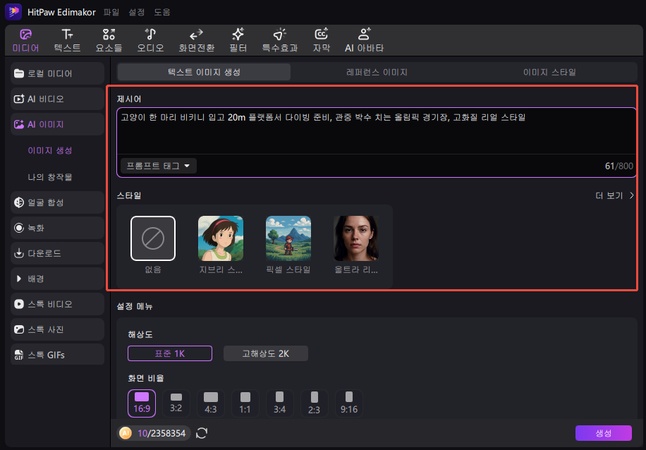The image size is (646, 450).
Task: Open the 화면전환 transitions panel
Action: click(197, 40)
